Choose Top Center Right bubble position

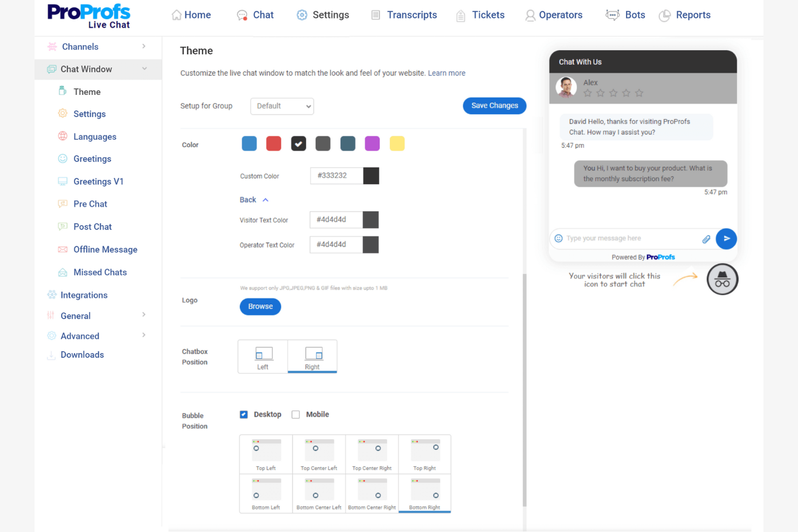[372, 454]
